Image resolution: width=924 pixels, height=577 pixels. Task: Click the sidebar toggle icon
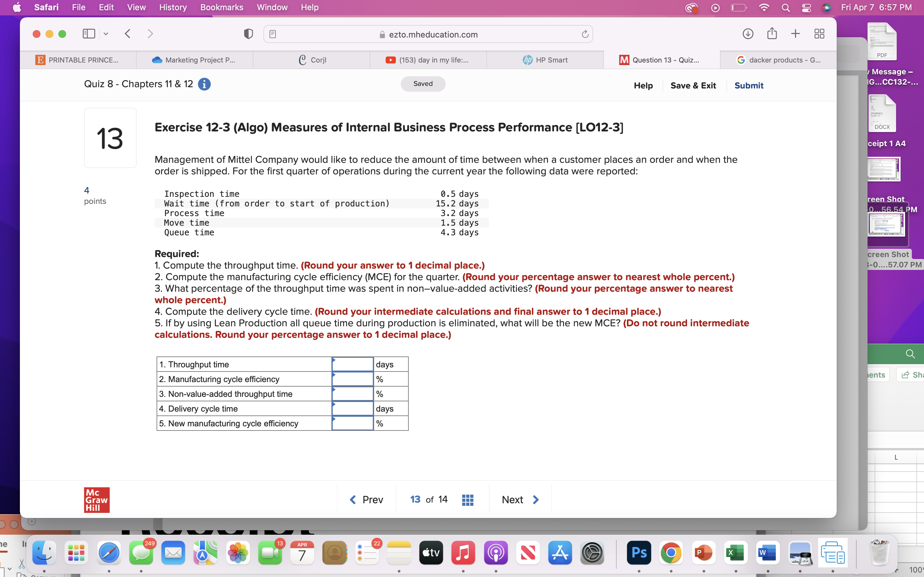tap(89, 34)
